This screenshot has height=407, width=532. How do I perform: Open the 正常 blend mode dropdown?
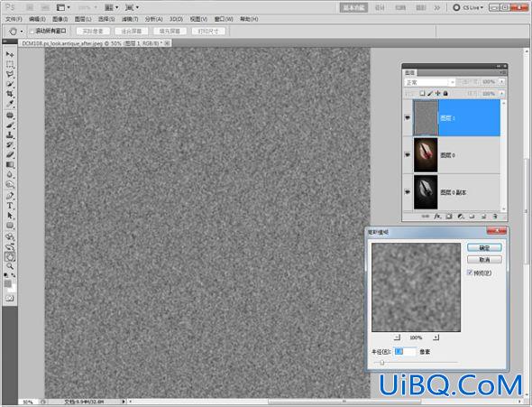point(429,82)
